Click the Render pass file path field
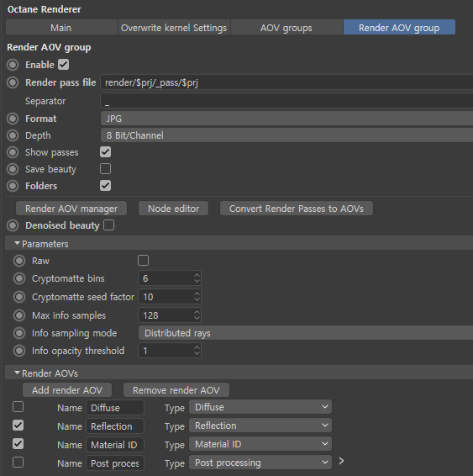 286,82
